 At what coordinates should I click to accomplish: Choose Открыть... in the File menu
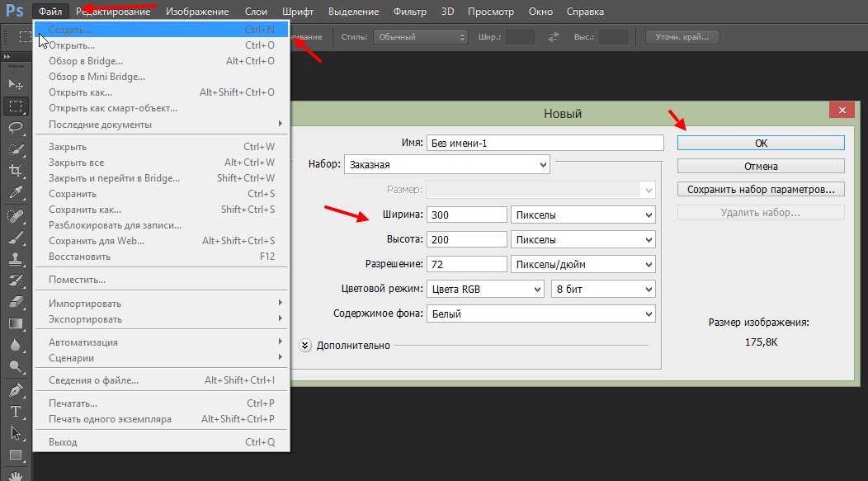(161, 45)
